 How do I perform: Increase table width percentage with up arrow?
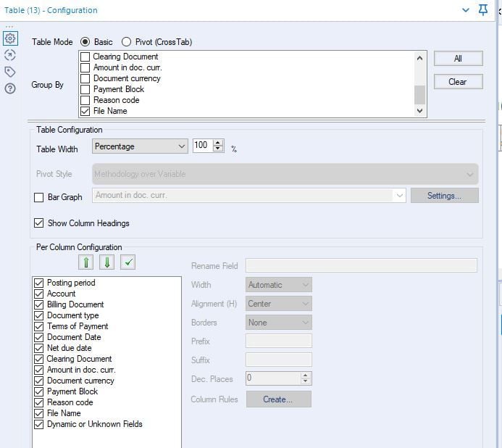coord(218,143)
